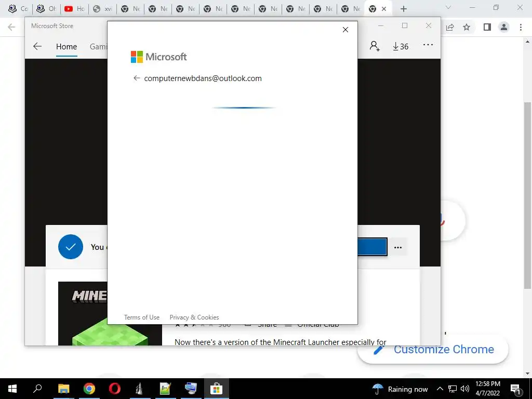Viewport: 532px width, 399px height.
Task: Open Terms of Use link
Action: click(x=141, y=317)
